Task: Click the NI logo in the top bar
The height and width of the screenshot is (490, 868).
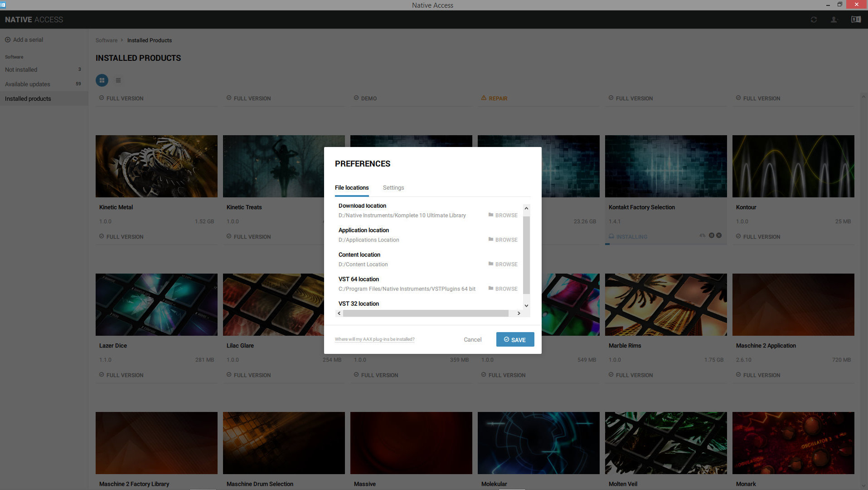Action: point(856,20)
